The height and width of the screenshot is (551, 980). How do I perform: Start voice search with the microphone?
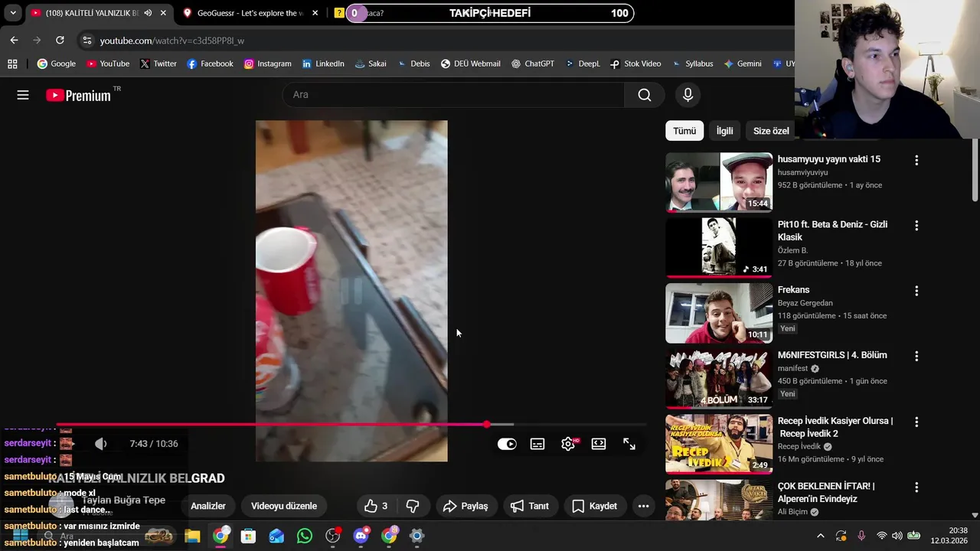click(x=688, y=95)
